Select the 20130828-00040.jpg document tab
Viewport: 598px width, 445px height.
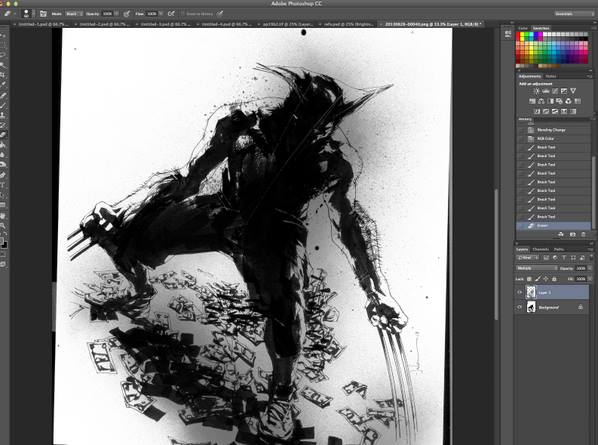431,24
